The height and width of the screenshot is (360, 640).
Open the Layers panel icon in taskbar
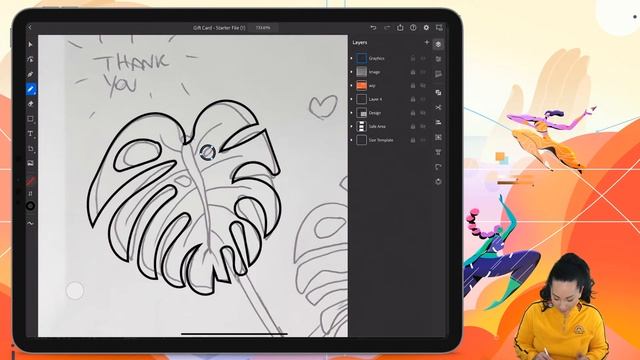point(438,44)
